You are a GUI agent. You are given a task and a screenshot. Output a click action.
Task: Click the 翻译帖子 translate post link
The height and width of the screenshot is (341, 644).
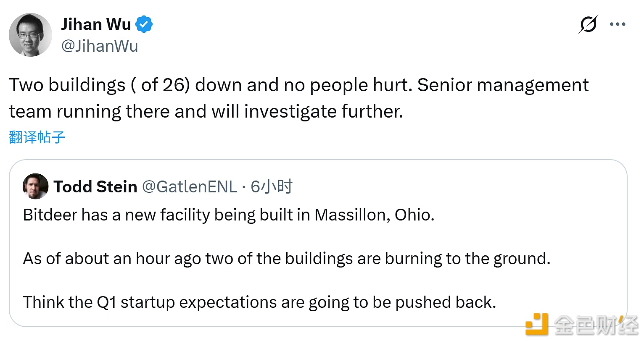point(37,137)
